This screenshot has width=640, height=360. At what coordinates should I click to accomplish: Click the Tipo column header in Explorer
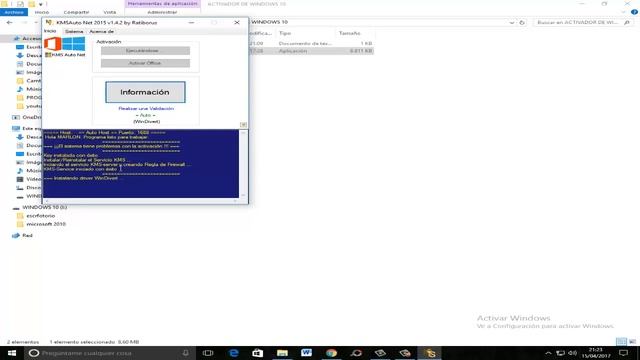pos(284,33)
